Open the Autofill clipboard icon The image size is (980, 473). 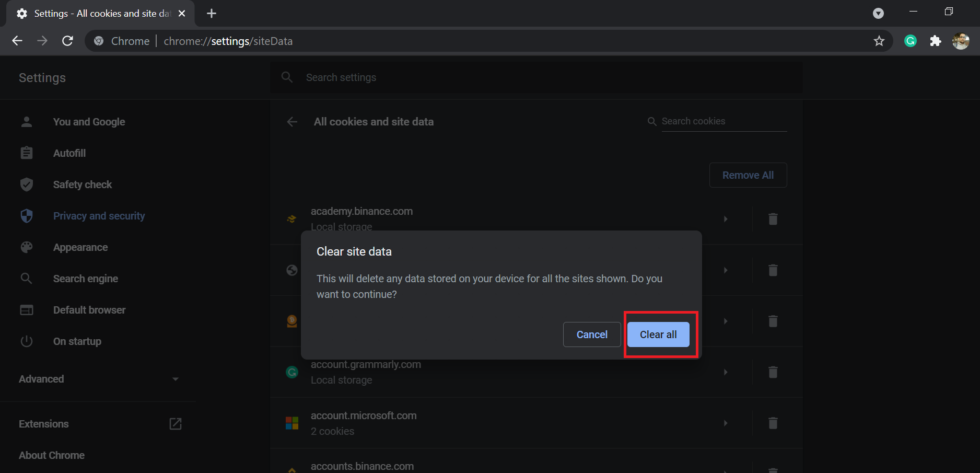26,153
